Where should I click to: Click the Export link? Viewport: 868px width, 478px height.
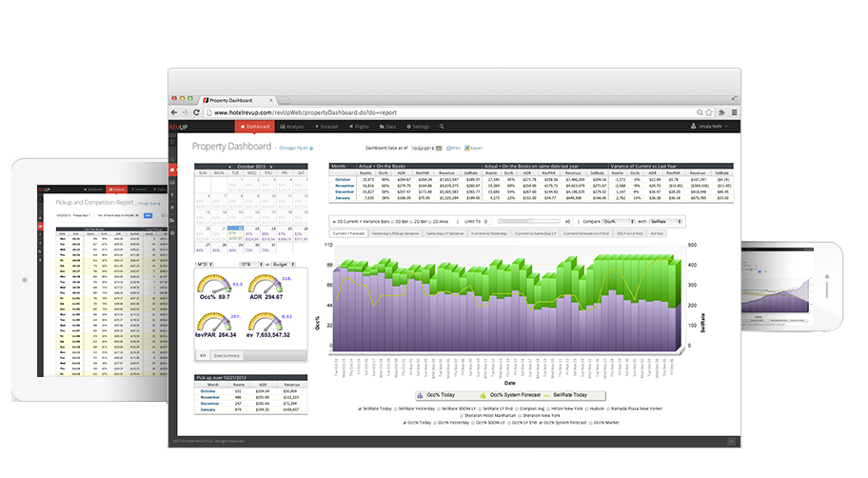pos(473,149)
